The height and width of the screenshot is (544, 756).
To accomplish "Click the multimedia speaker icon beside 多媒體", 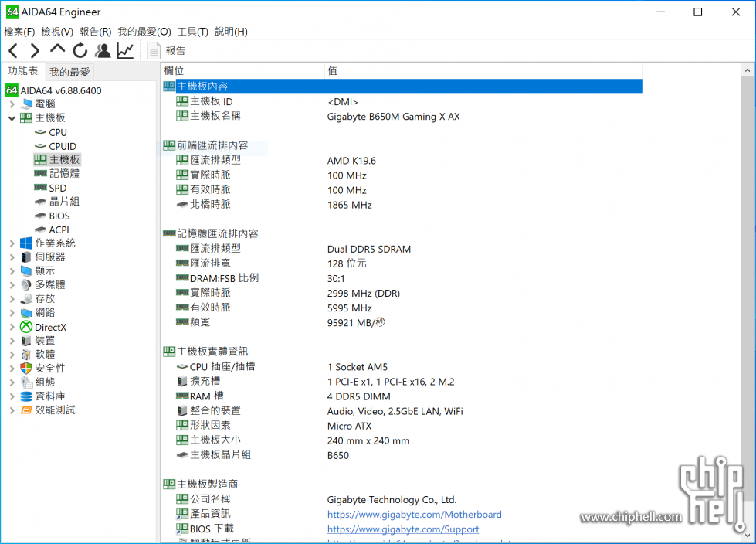I will pos(26,285).
